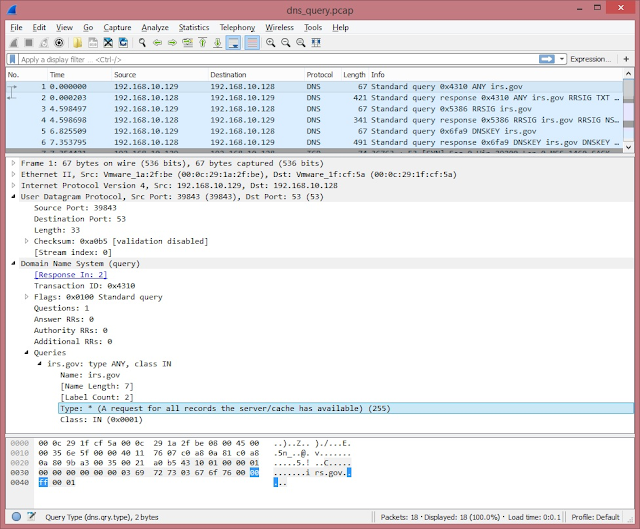Sort packets by Time column header
The width and height of the screenshot is (640, 529).
[x=79, y=75]
